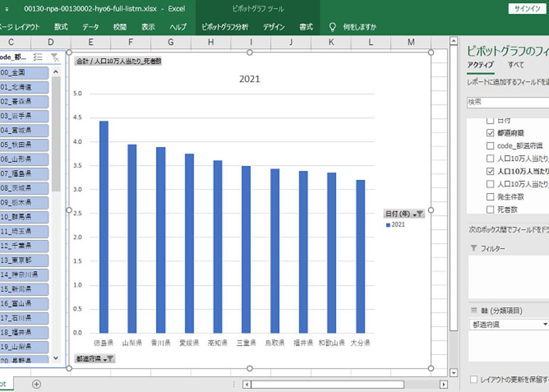Uncheck the 都道府県 field checkbox

[490, 133]
